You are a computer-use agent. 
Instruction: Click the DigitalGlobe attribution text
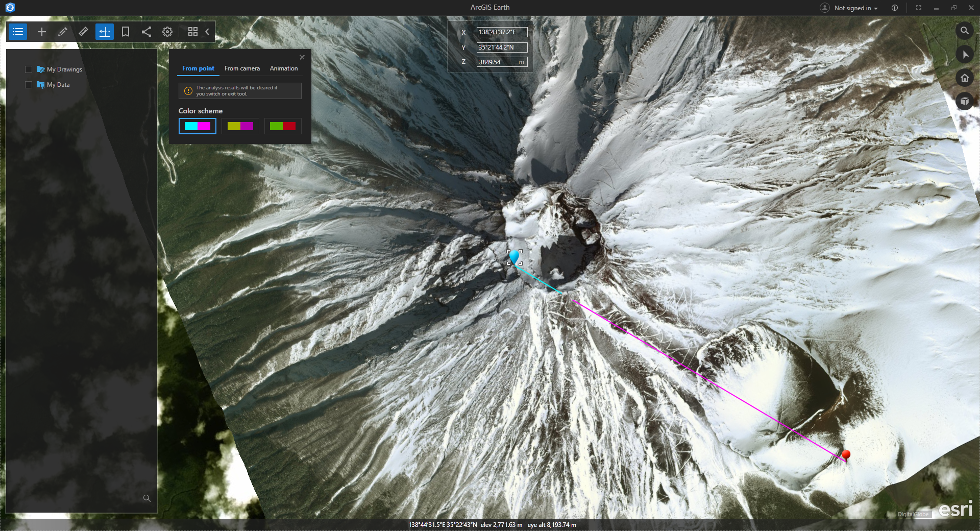(x=913, y=514)
